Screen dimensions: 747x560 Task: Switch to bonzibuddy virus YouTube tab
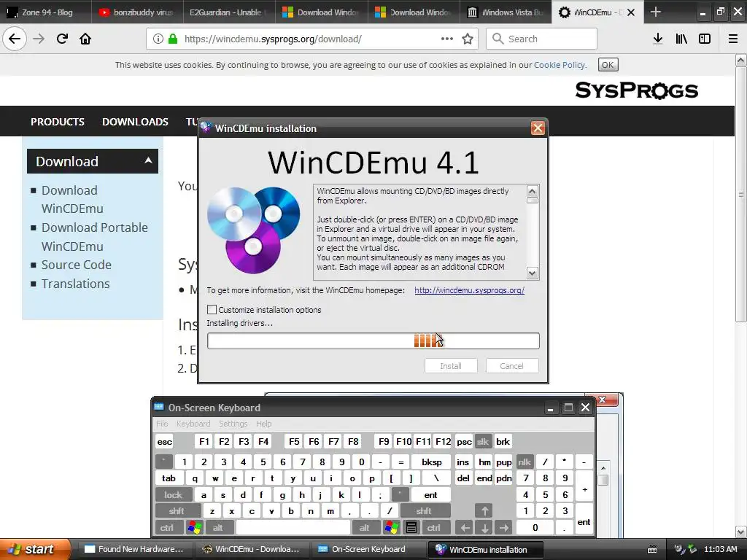[x=137, y=12]
